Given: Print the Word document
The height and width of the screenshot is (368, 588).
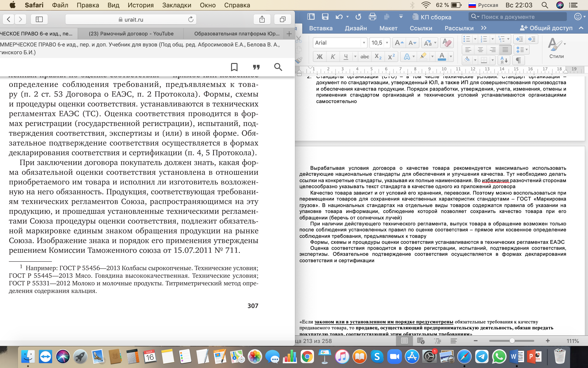Looking at the screenshot, I should click(x=372, y=17).
